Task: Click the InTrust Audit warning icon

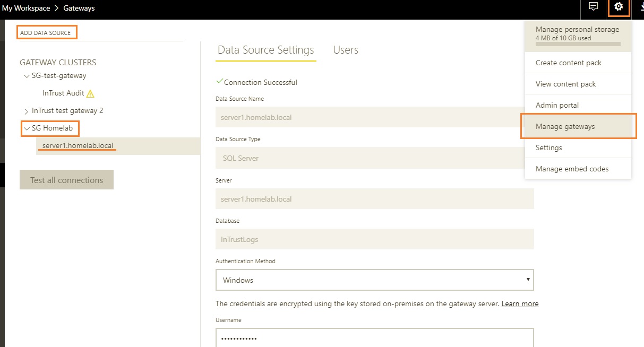Action: (x=90, y=93)
